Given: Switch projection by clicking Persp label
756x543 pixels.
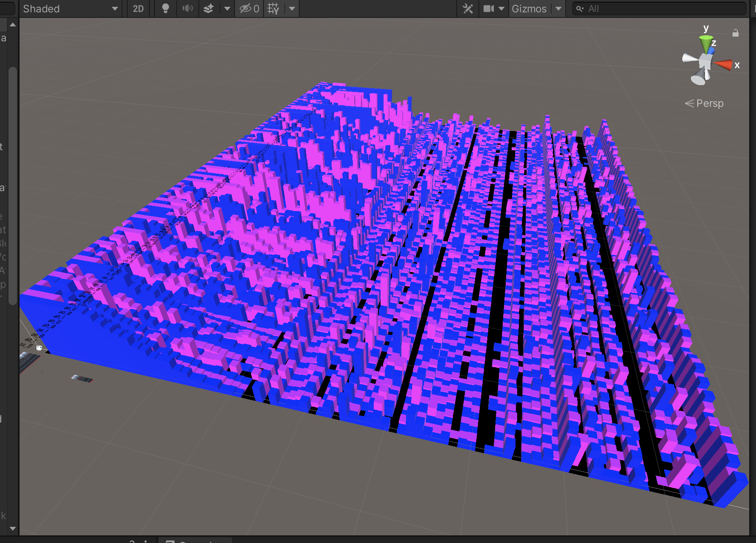Looking at the screenshot, I should (x=709, y=103).
